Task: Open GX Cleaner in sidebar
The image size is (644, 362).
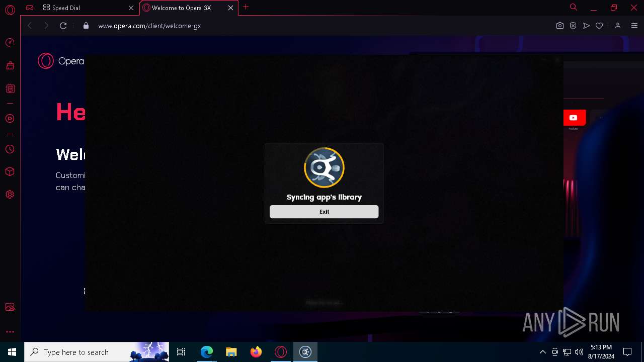Action: click(x=10, y=65)
